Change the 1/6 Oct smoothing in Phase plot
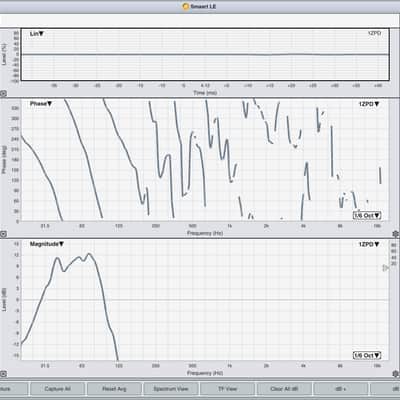Image resolution: width=400 pixels, height=400 pixels. point(367,215)
